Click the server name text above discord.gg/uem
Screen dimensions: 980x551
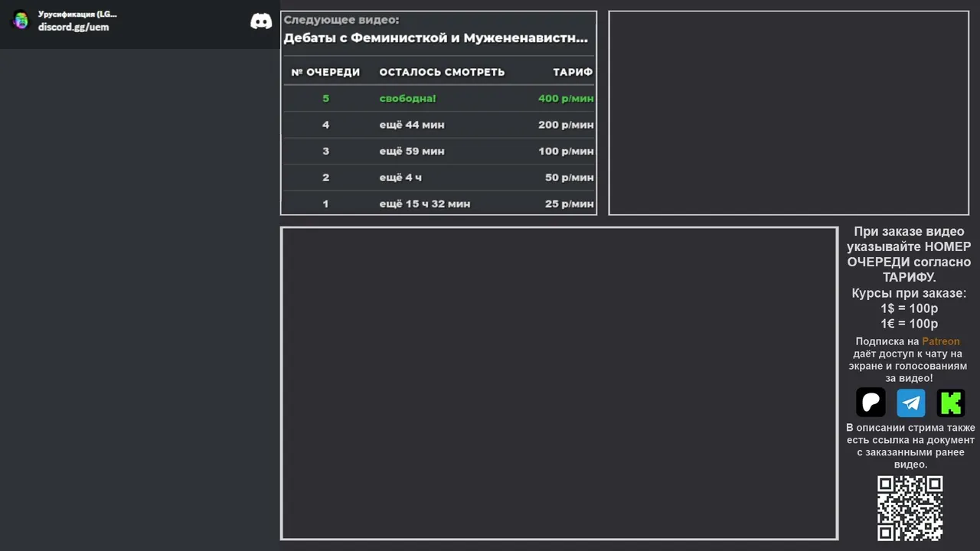[77, 14]
